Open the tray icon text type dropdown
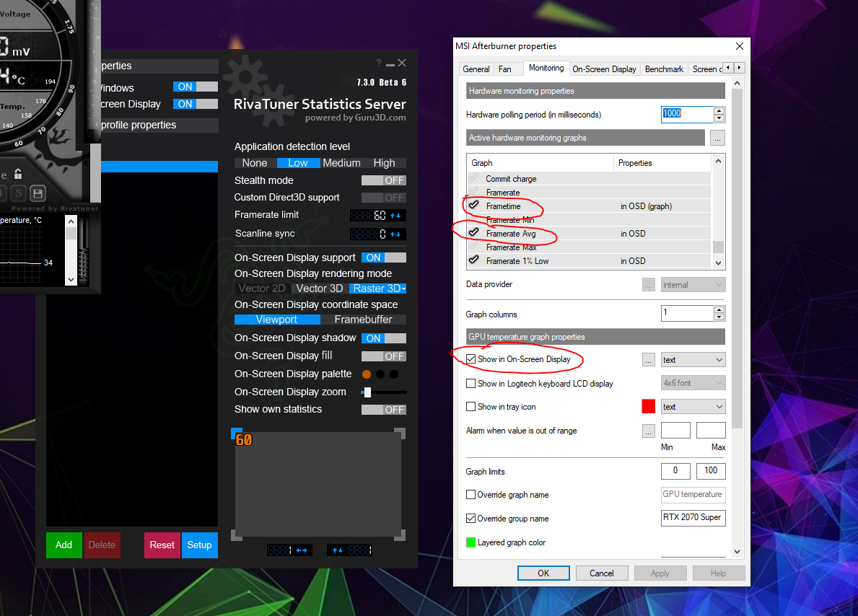858x616 pixels. point(693,407)
